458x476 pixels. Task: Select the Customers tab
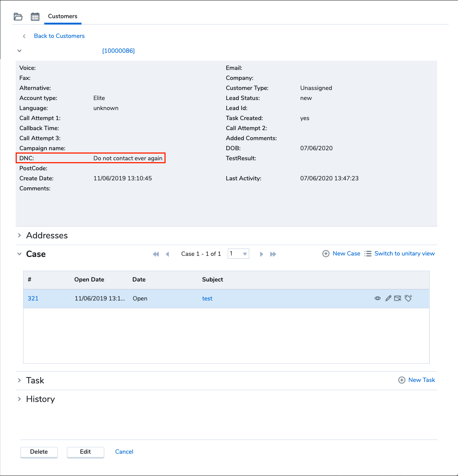pyautogui.click(x=63, y=16)
